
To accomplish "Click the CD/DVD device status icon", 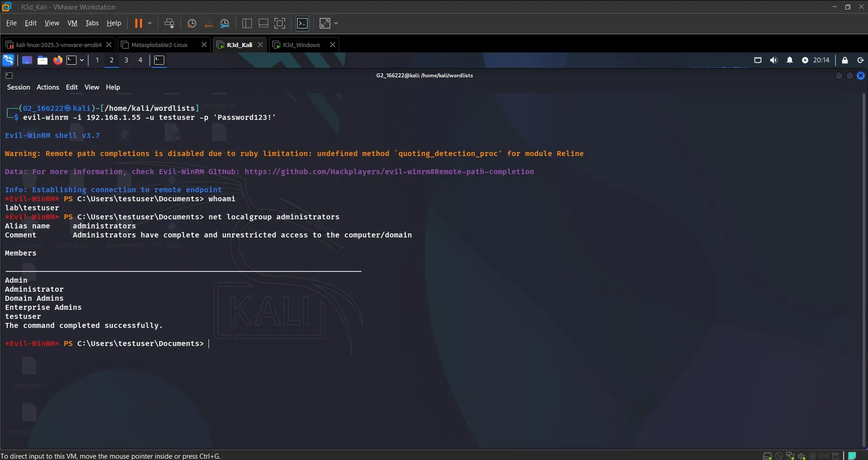I will pos(779,456).
